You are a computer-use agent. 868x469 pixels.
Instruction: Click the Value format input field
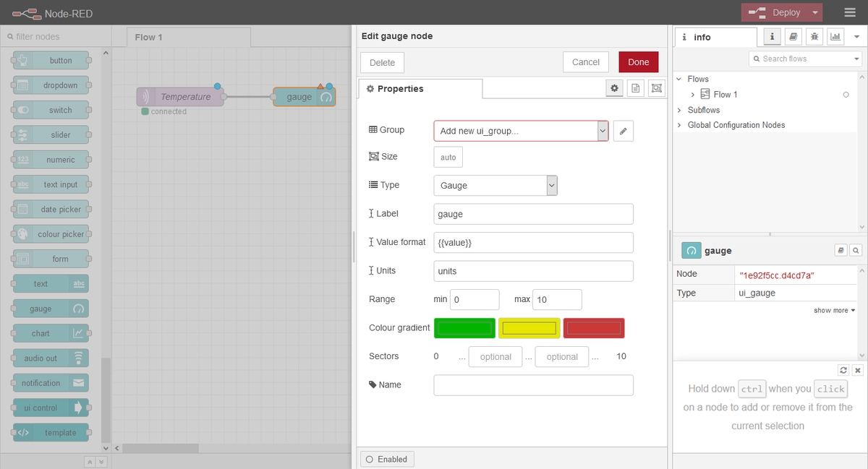click(534, 242)
